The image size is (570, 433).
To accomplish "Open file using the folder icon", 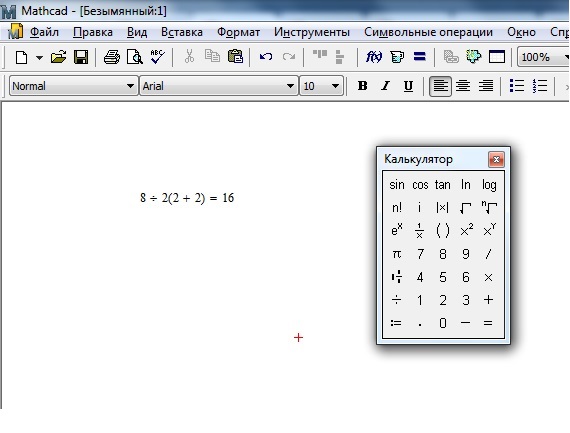I will [x=58, y=57].
